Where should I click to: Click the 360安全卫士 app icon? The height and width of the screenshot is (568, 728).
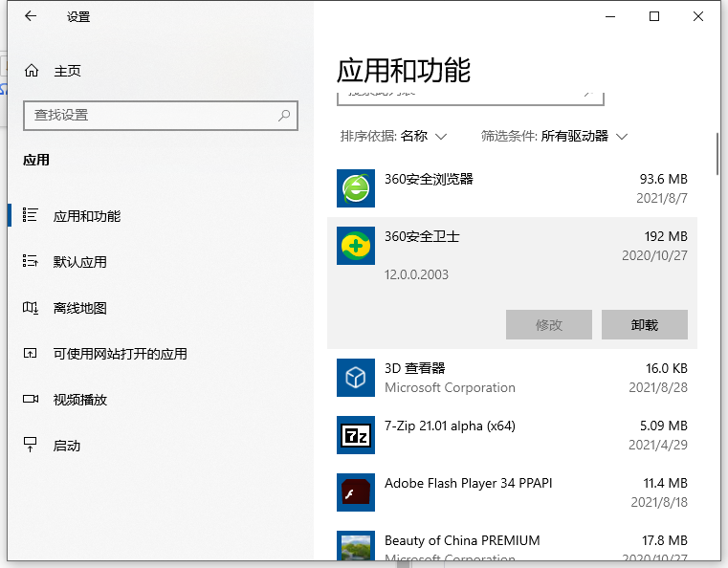(356, 245)
